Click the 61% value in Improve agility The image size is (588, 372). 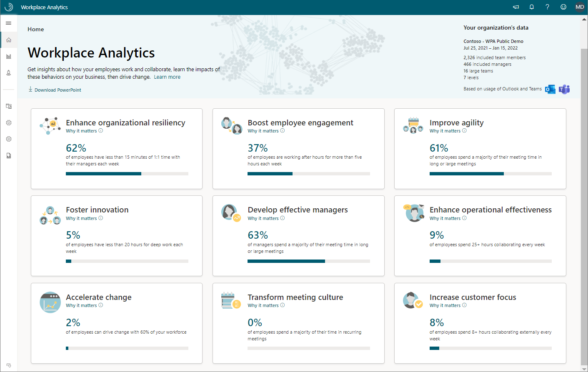tap(439, 148)
